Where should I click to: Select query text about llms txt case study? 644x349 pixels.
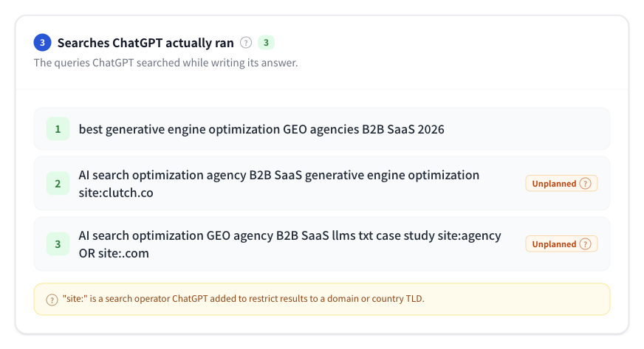coord(290,244)
